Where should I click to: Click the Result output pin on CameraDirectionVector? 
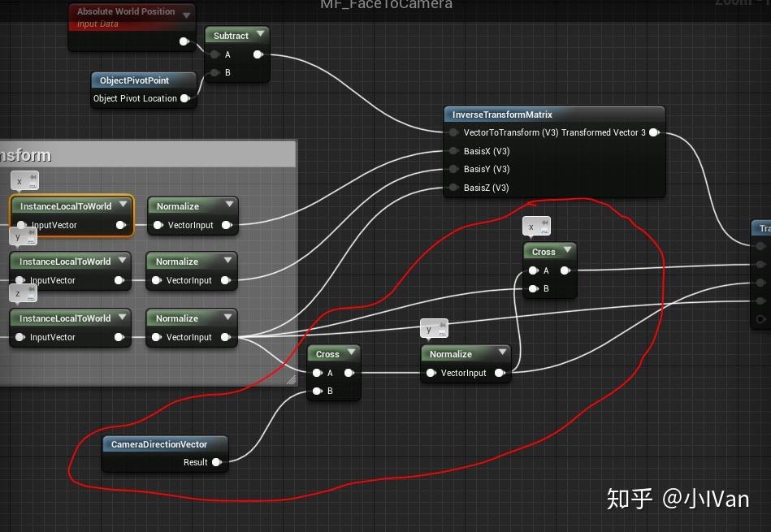click(216, 461)
